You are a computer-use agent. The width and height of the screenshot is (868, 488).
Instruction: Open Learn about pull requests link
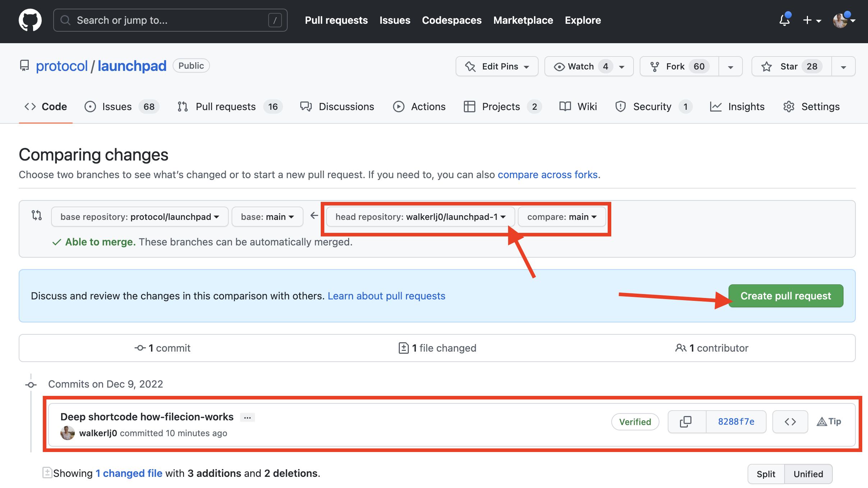(x=387, y=296)
